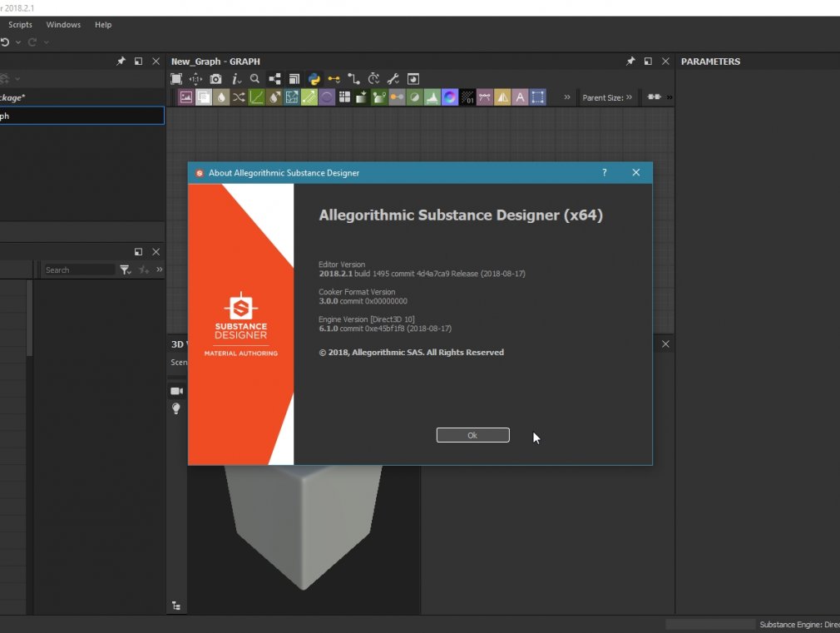Screen dimensions: 840x633
Task: Pin the Explorer panel on the left
Action: pyautogui.click(x=121, y=61)
